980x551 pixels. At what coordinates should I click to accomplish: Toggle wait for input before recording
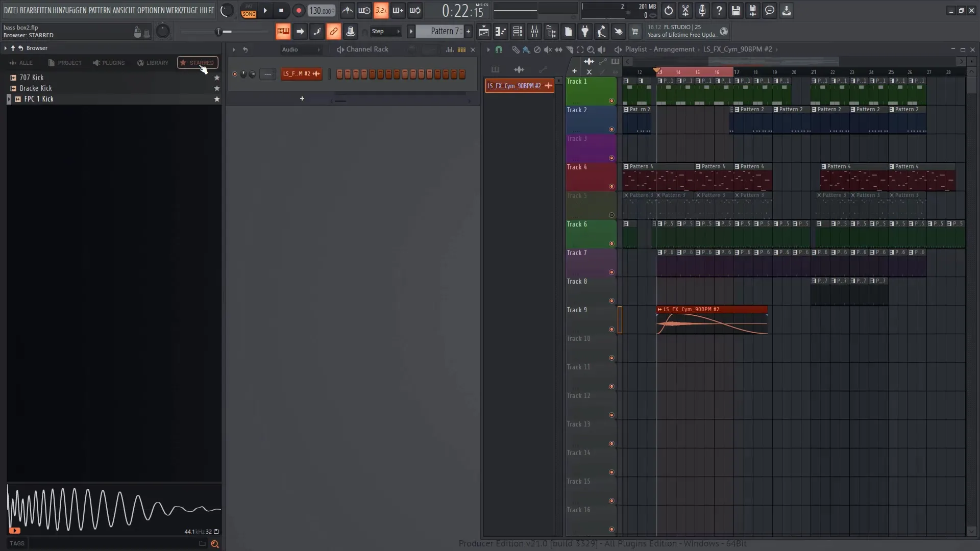coord(364,10)
